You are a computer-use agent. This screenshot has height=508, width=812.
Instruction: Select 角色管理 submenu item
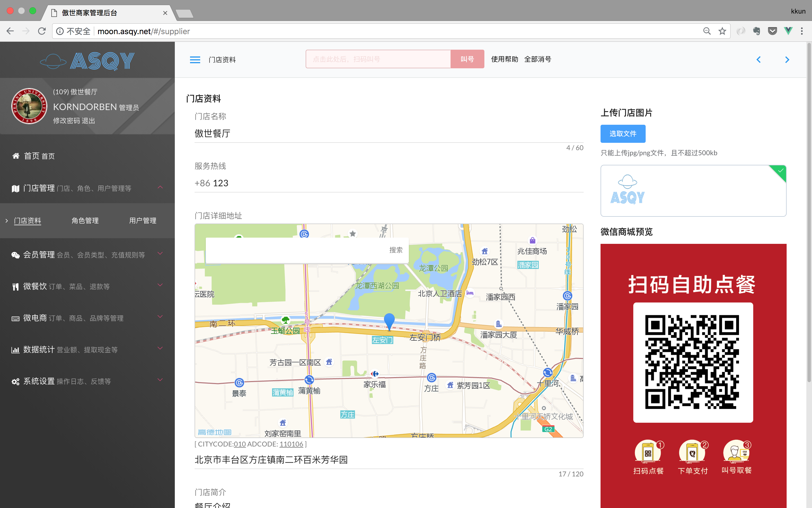pos(85,221)
